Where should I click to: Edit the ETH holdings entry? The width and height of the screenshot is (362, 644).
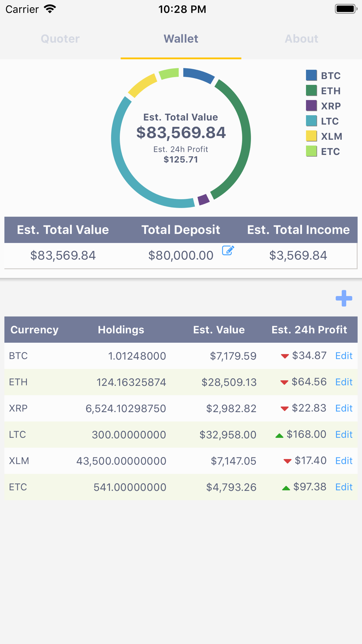point(344,382)
